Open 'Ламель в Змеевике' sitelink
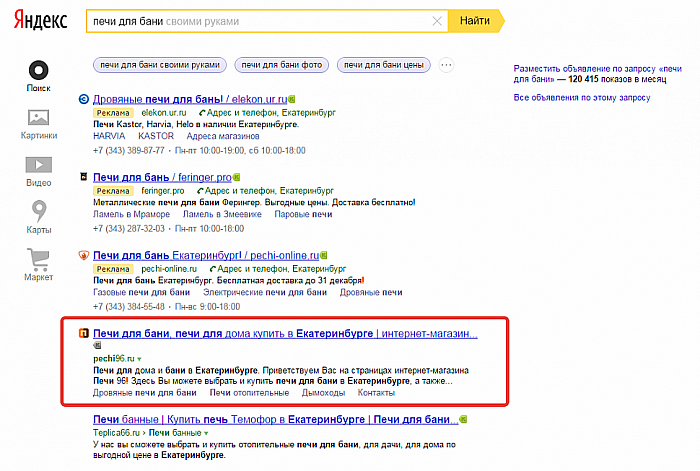 coord(222,214)
